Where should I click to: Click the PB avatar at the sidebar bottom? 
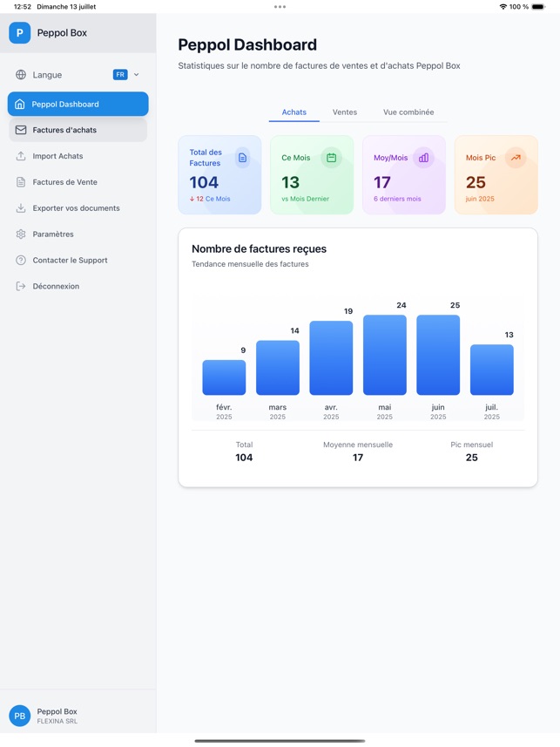tap(19, 716)
